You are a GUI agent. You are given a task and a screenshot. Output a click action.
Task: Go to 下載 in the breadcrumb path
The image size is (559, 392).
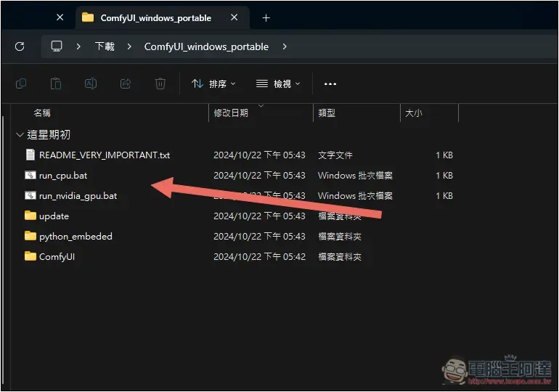[105, 46]
